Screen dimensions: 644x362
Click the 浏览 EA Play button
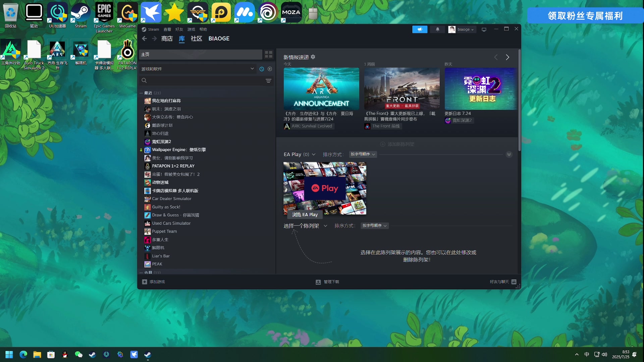point(305,215)
